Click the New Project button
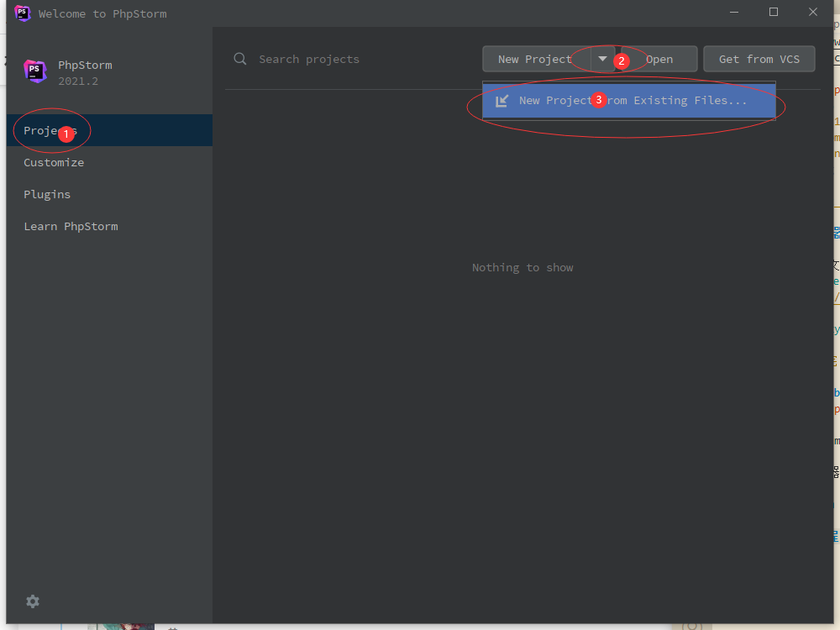Image resolution: width=840 pixels, height=630 pixels. (x=535, y=59)
